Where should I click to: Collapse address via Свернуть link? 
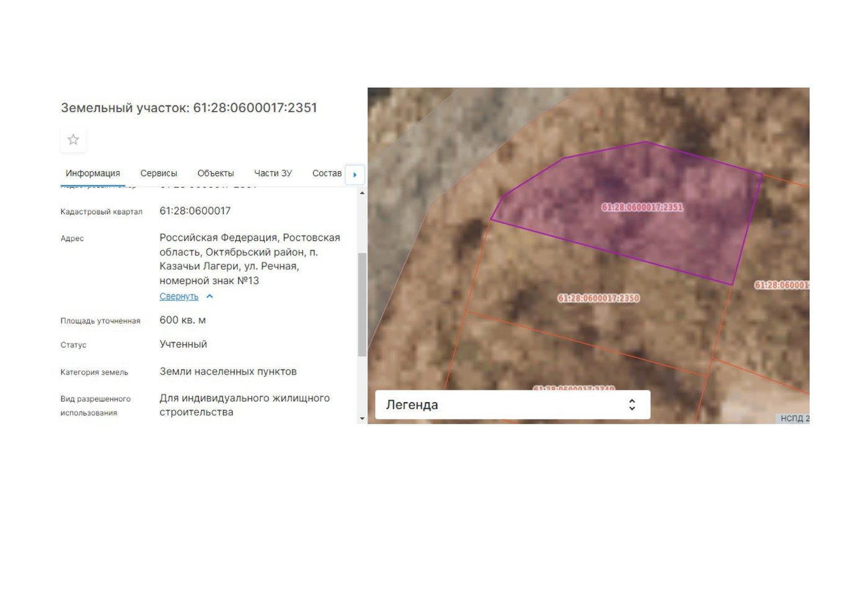179,296
